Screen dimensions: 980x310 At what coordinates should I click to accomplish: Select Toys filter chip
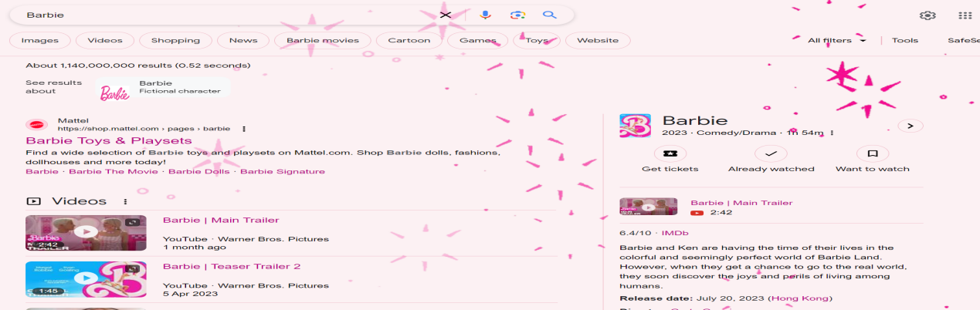[537, 40]
